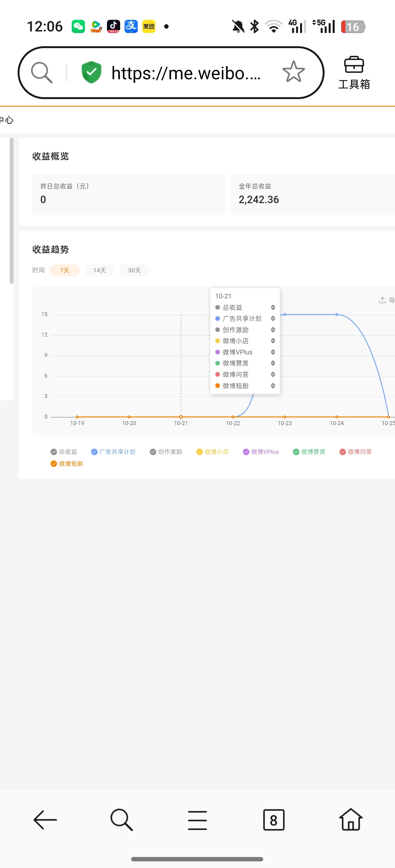Click the 微博VPlus row in tooltip

tap(245, 352)
